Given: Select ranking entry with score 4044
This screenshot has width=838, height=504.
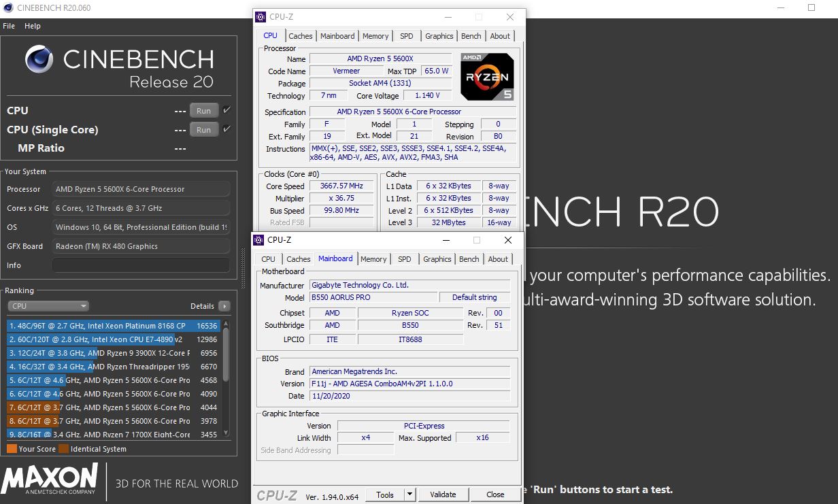Looking at the screenshot, I should 113,407.
